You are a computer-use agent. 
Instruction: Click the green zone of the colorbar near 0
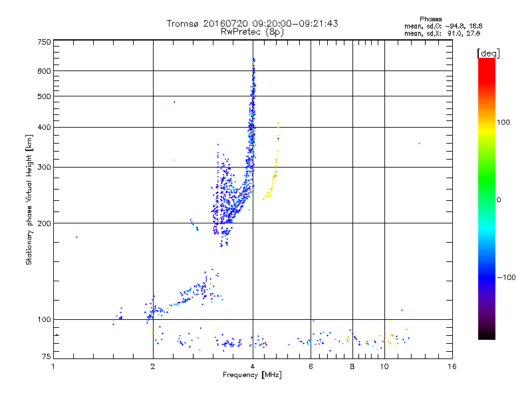[x=487, y=192]
